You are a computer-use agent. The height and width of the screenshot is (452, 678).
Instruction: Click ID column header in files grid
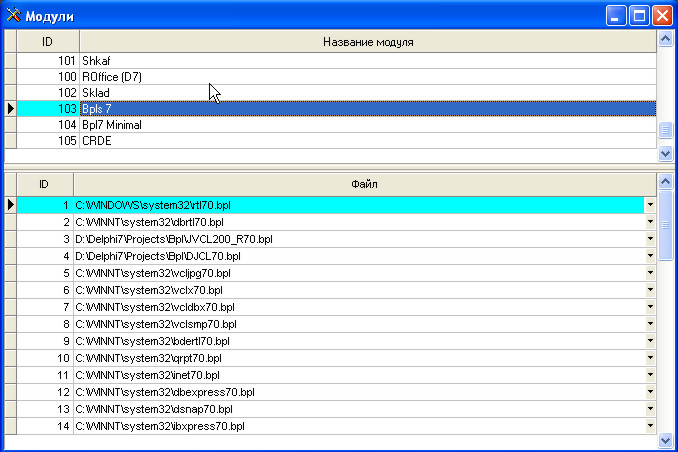[x=44, y=184]
